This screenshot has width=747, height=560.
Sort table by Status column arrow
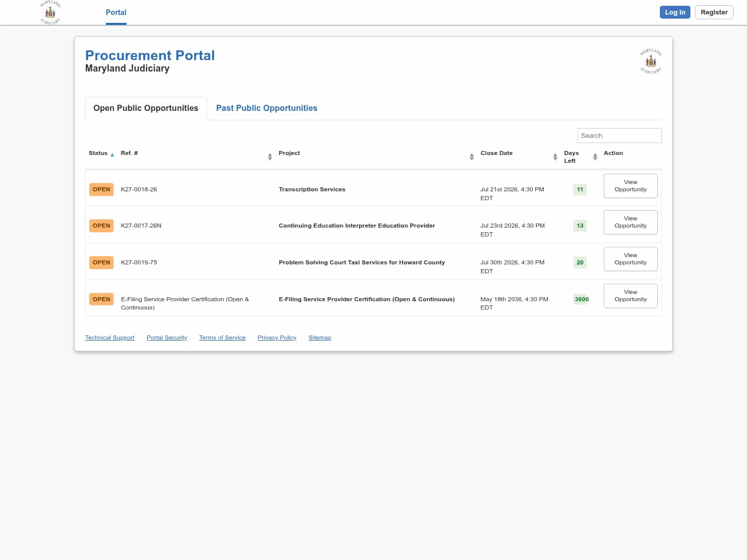pyautogui.click(x=112, y=155)
